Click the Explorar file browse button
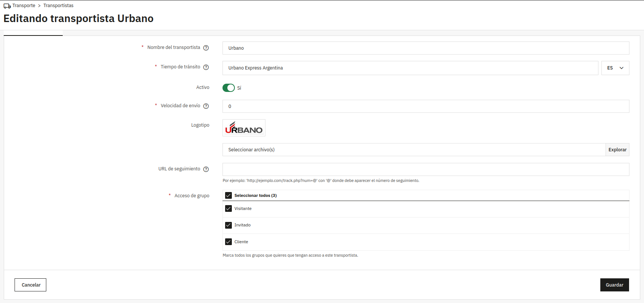This screenshot has height=303, width=644. pyautogui.click(x=617, y=150)
